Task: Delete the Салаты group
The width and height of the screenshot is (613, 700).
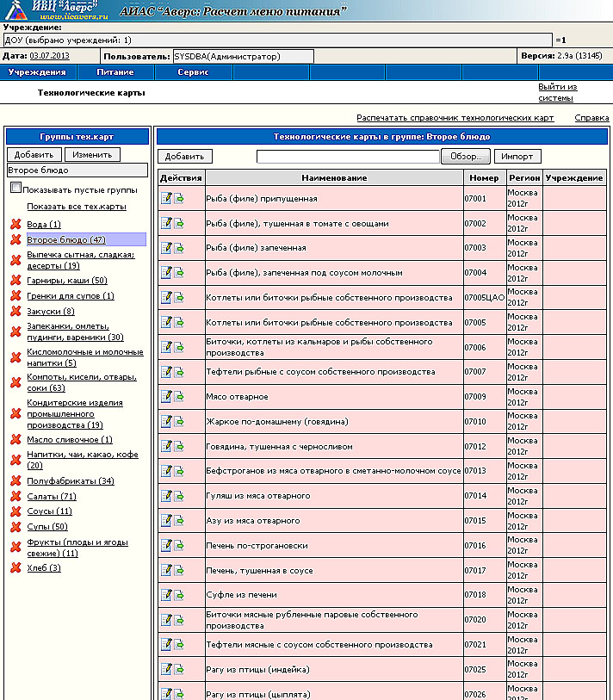Action: [15, 497]
